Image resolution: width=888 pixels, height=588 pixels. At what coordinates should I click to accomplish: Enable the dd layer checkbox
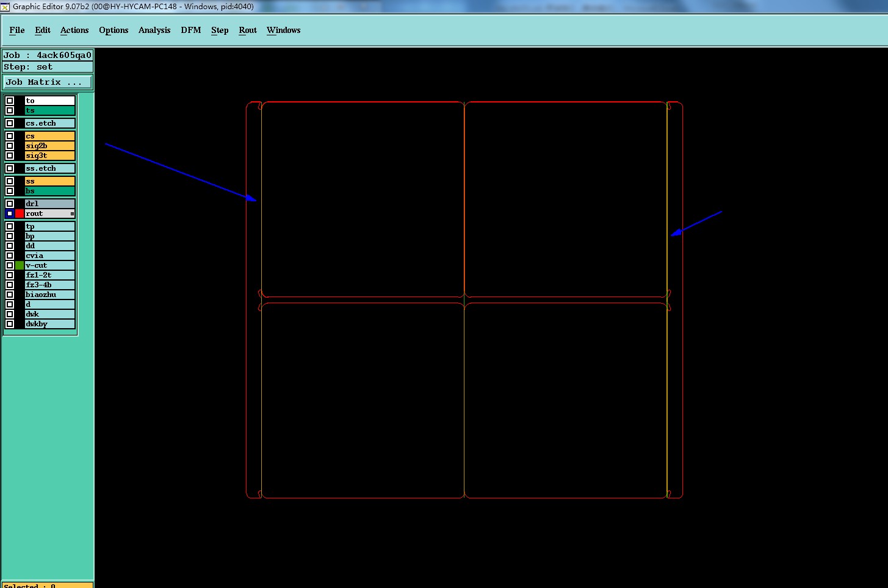10,246
